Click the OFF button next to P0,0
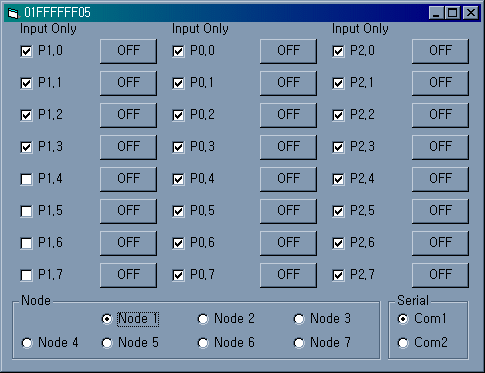Screen dimensions: 485x373 coord(288,51)
